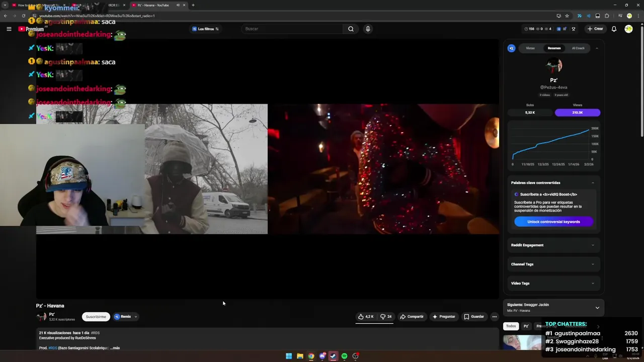
Task: Open Windows Start menu
Action: click(x=289, y=356)
